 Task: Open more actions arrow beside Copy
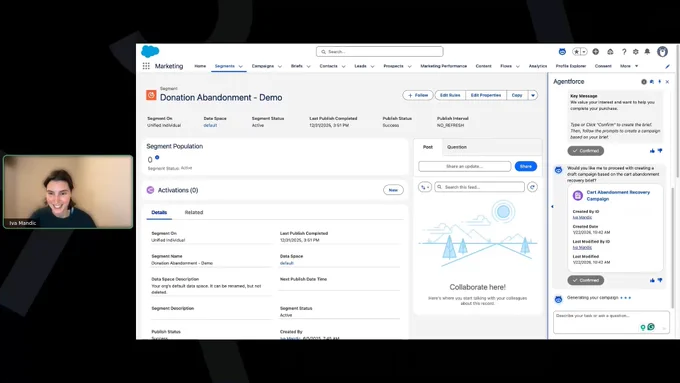533,95
